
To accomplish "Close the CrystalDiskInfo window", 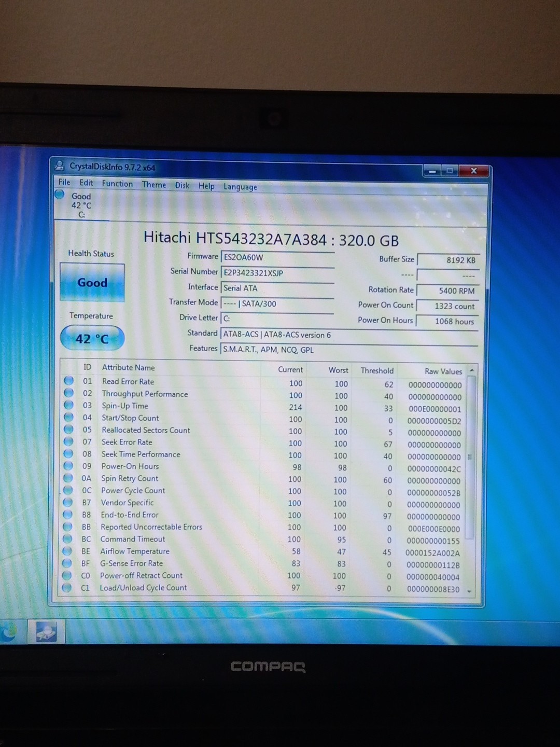I will click(x=473, y=171).
